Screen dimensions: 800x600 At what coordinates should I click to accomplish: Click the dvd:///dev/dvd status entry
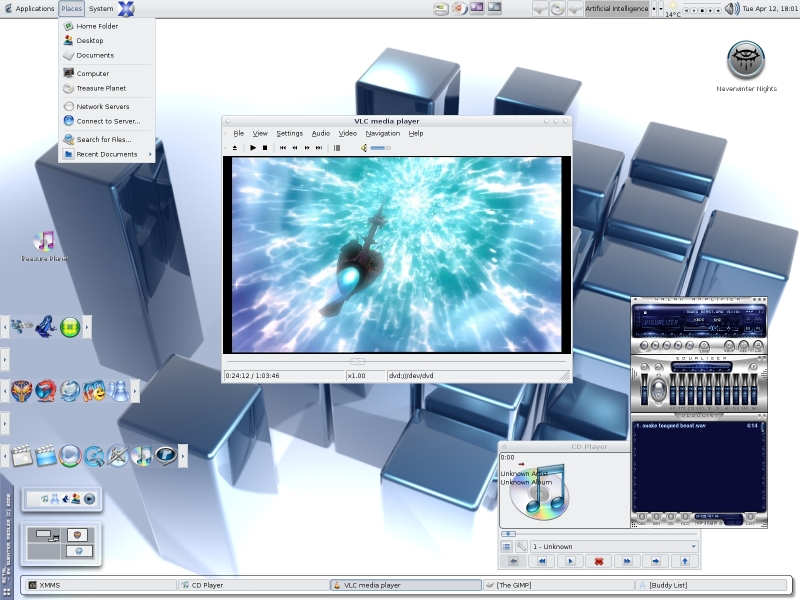(474, 376)
